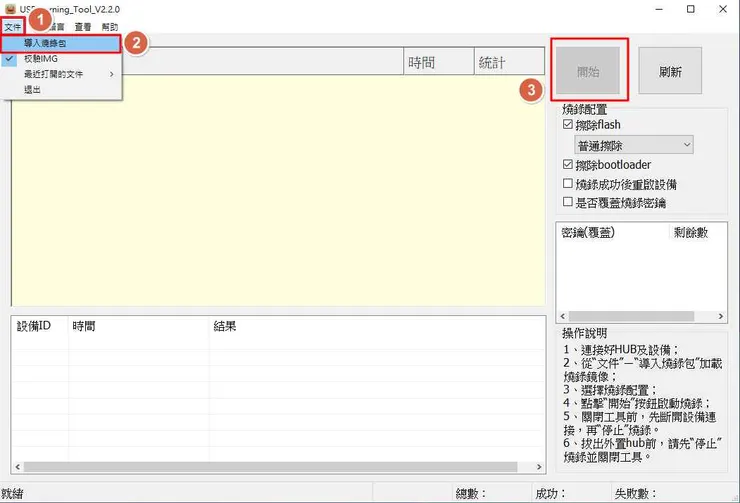Click the top 時間 column header beside 統計
Image resolution: width=740 pixels, height=503 pixels.
pos(438,62)
